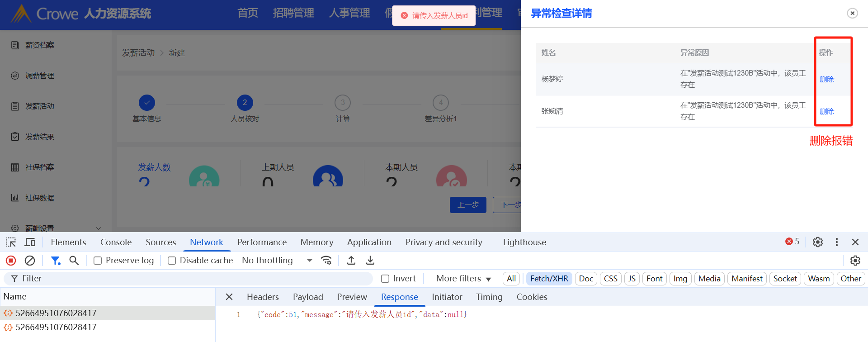This screenshot has height=342, width=868.
Task: Filter requests by Img type
Action: 680,279
